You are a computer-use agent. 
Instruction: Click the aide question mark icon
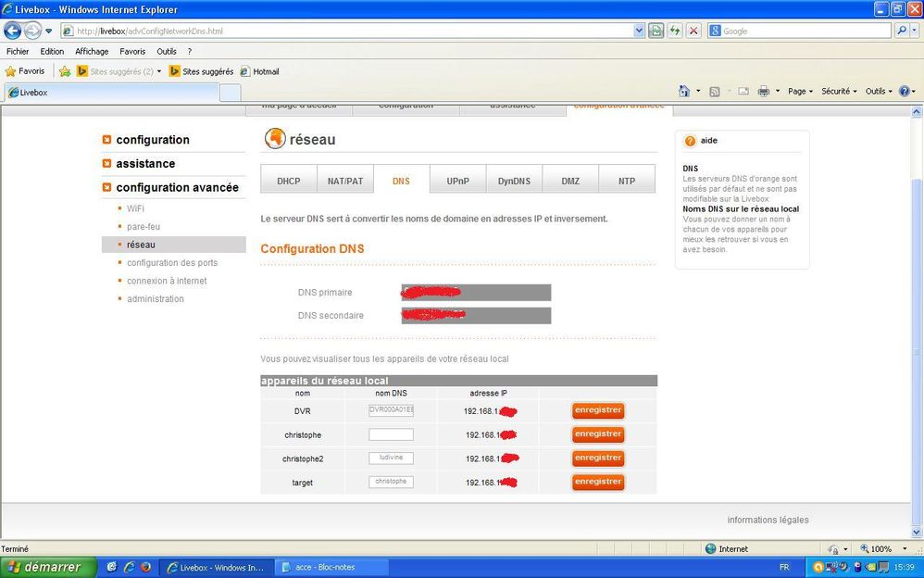pos(690,141)
